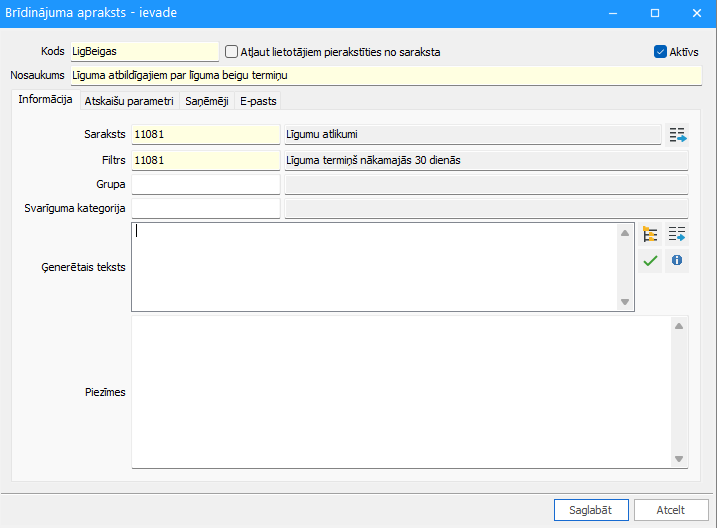Open the list selector icon beside Līgumu atlikumi

point(677,135)
